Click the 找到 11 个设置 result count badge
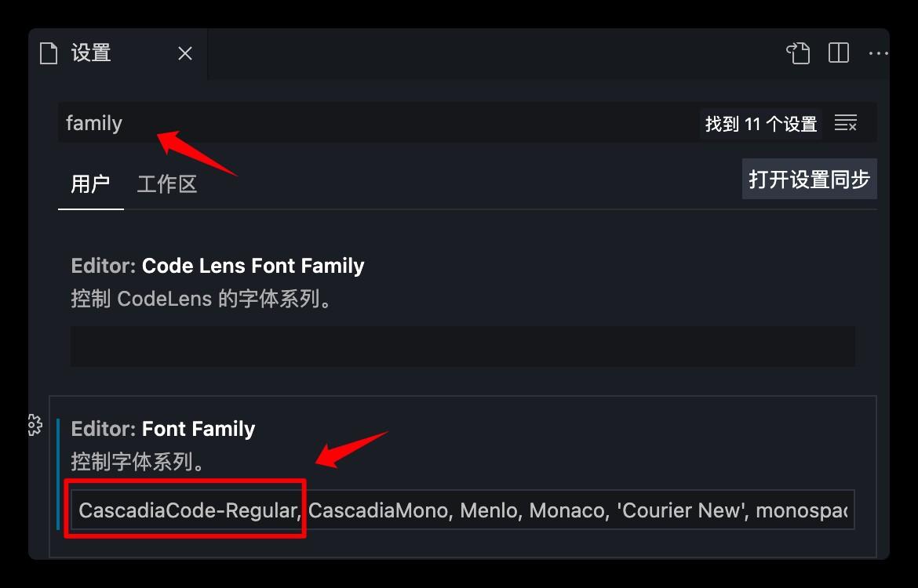 point(760,123)
